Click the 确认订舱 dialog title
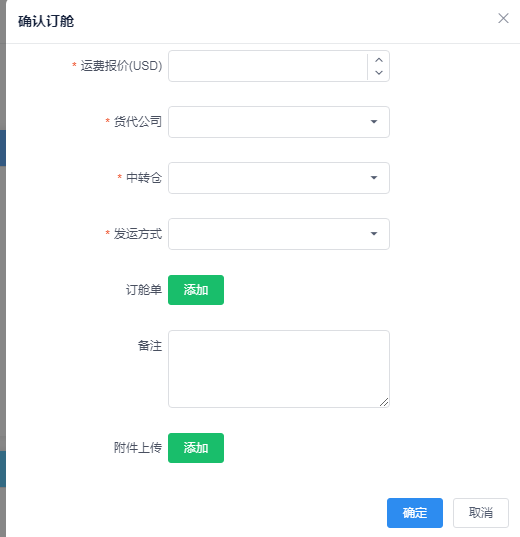 coord(46,21)
